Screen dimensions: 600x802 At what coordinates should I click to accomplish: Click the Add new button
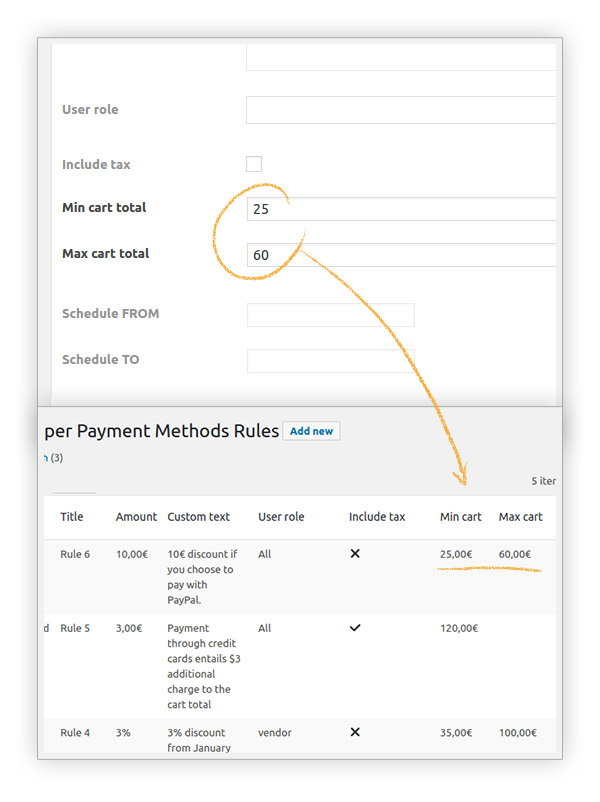tap(311, 431)
